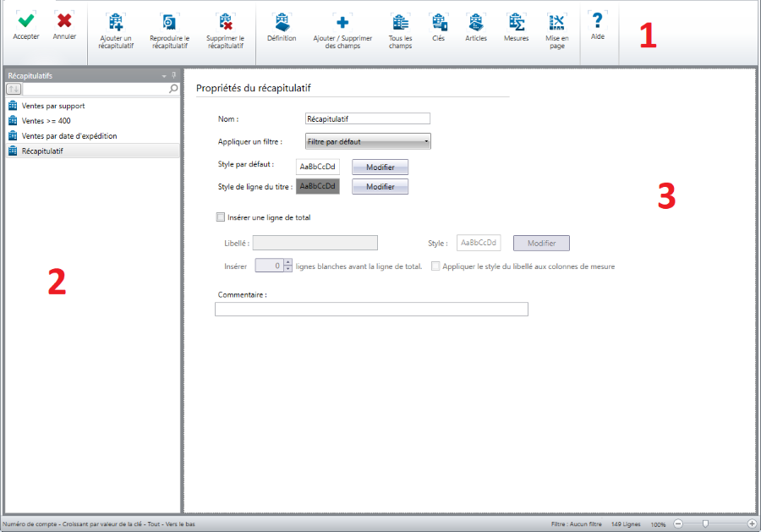The image size is (761, 532).
Task: Click Reproduire le récapitulatif toolbar icon
Action: (169, 22)
